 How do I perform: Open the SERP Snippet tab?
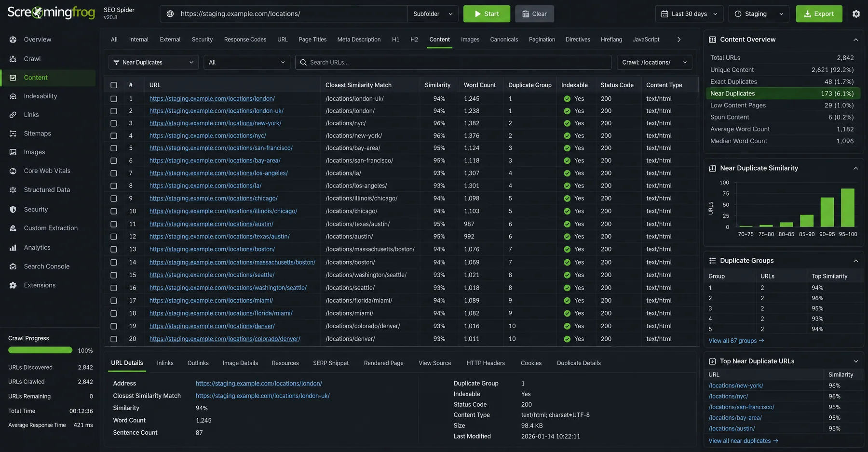331,363
